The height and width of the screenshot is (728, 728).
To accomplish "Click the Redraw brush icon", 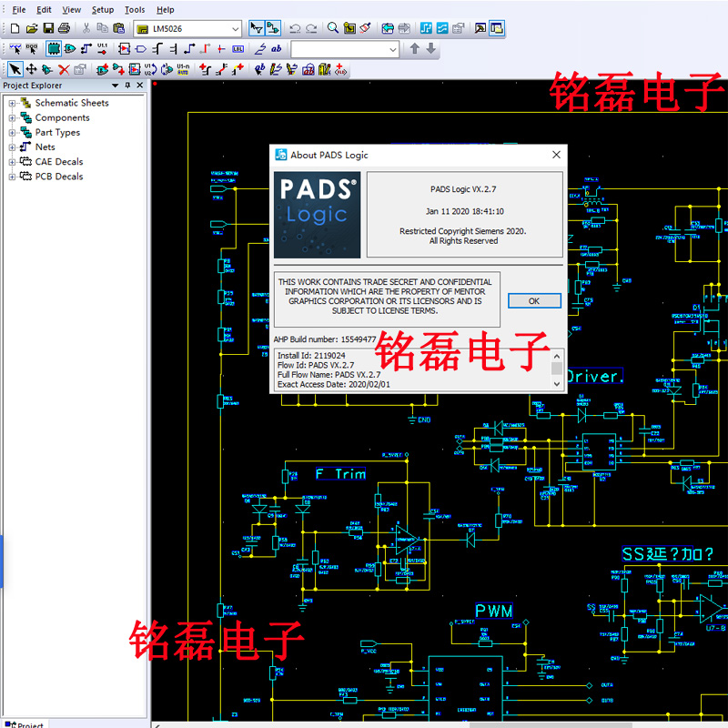I will click(x=366, y=28).
